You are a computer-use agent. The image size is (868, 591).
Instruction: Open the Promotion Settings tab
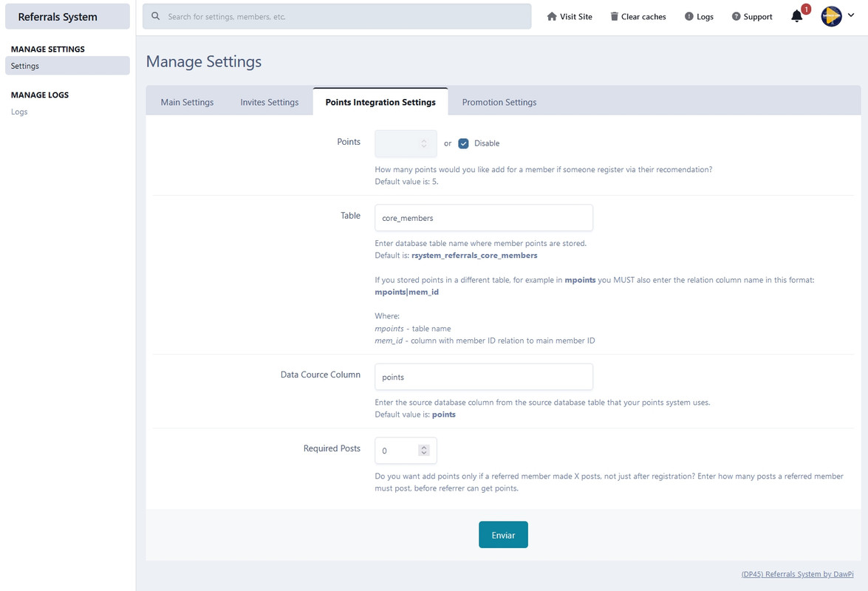coord(499,102)
